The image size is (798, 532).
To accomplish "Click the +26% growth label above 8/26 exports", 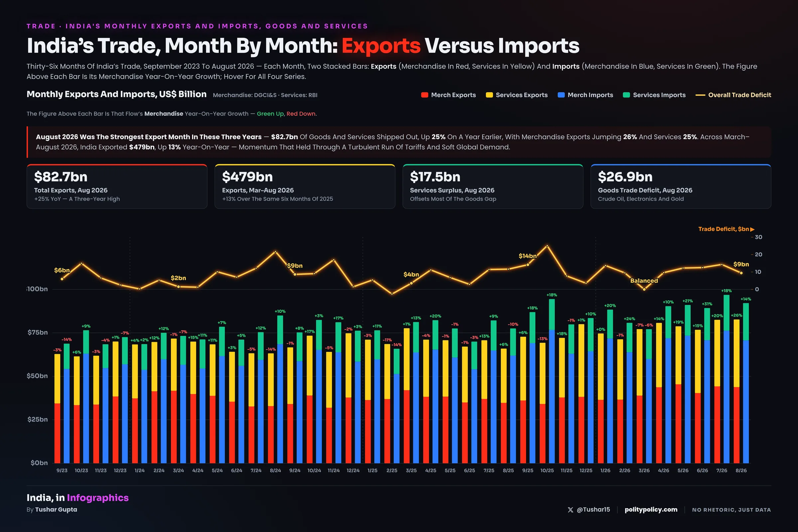I will click(x=736, y=316).
